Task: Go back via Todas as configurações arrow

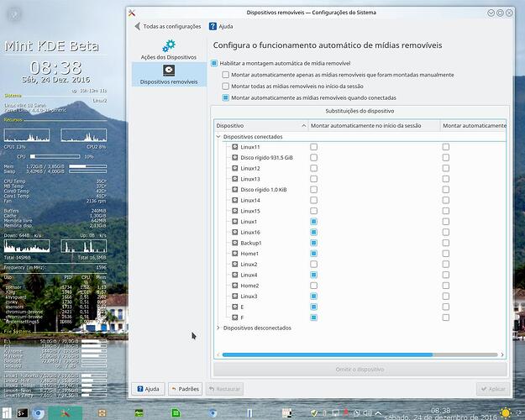Action: pos(137,26)
